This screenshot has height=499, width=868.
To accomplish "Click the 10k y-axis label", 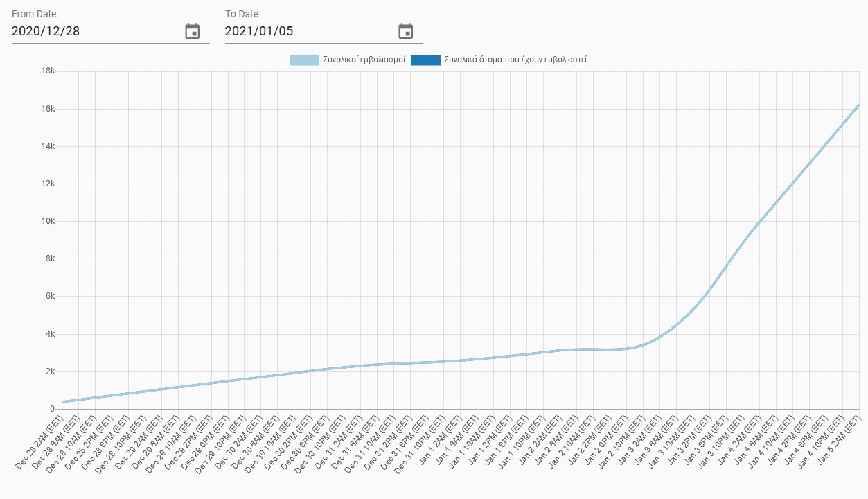I will coord(48,222).
